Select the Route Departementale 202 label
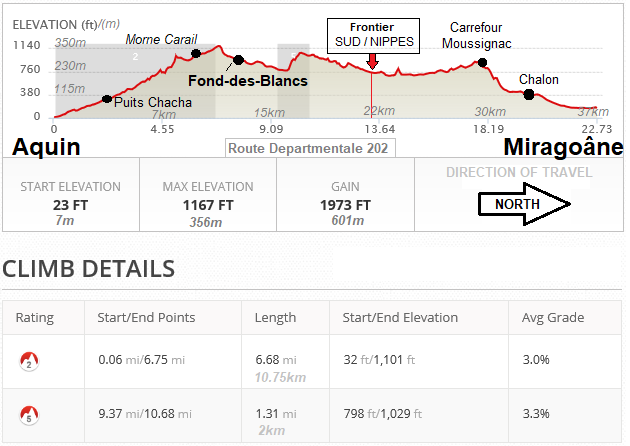The image size is (630, 446). [x=309, y=148]
